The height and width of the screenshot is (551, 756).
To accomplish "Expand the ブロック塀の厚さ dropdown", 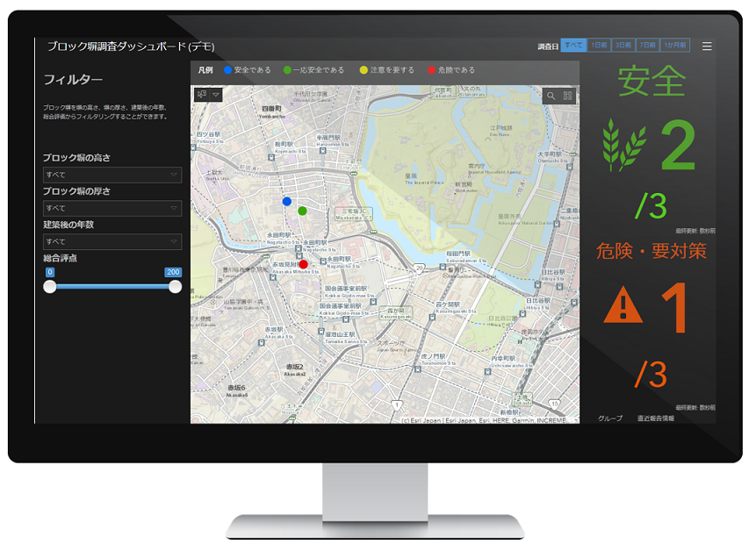I will [x=112, y=208].
